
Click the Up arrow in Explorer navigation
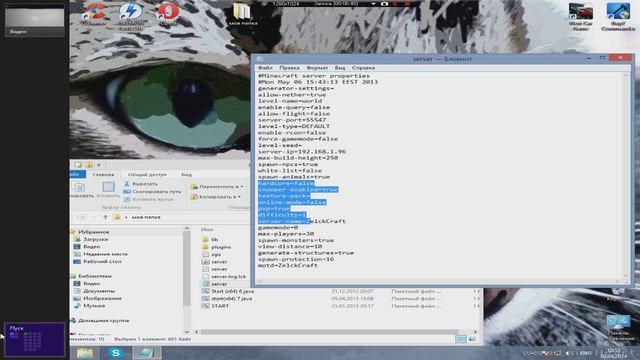pyautogui.click(x=105, y=217)
